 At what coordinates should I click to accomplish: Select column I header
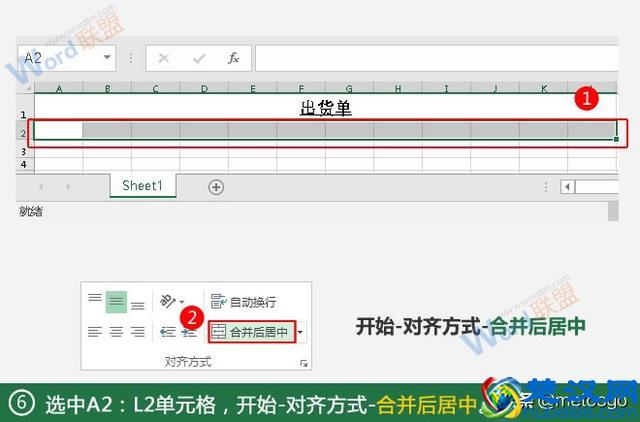[447, 88]
